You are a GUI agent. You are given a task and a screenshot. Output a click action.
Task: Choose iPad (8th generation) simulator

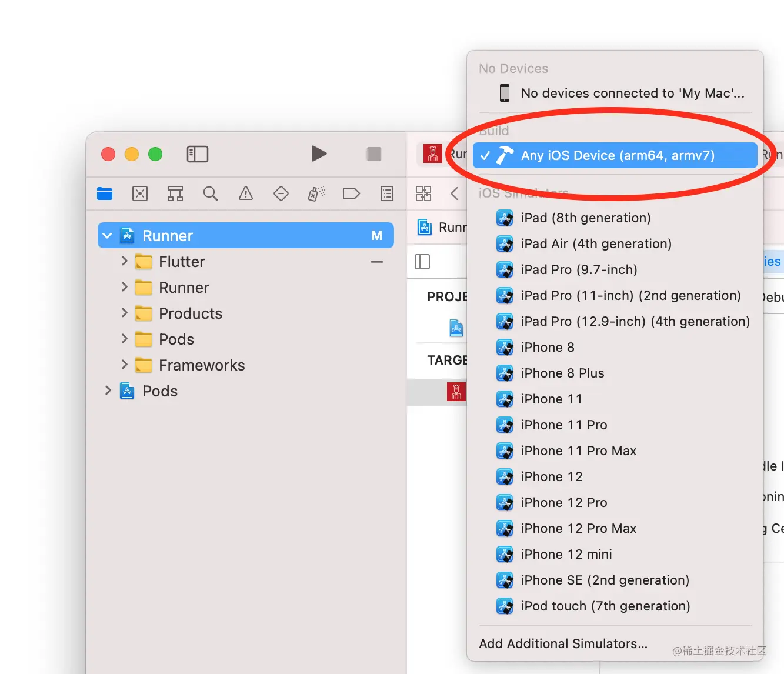(x=615, y=218)
